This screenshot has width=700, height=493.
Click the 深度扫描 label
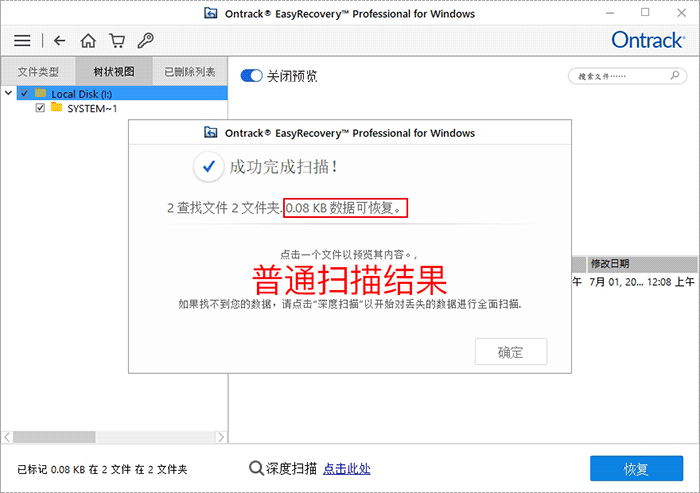(x=292, y=468)
